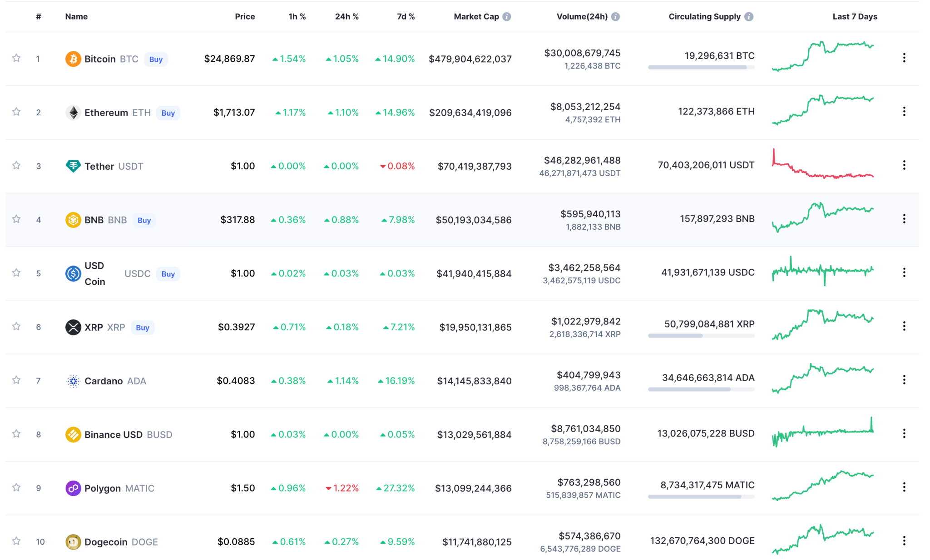This screenshot has height=560, width=930.
Task: Toggle the watchlist star for Cardano
Action: (16, 381)
